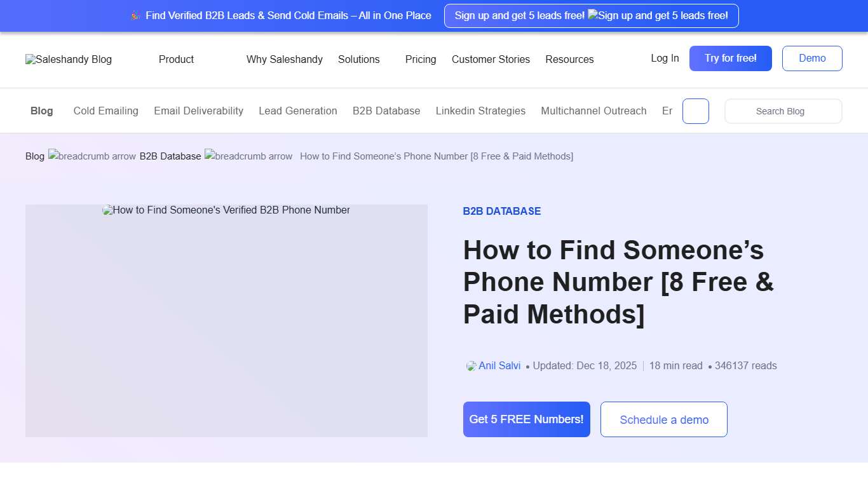This screenshot has width=868, height=488.
Task: Open the Pricing page from the navbar
Action: pos(420,59)
